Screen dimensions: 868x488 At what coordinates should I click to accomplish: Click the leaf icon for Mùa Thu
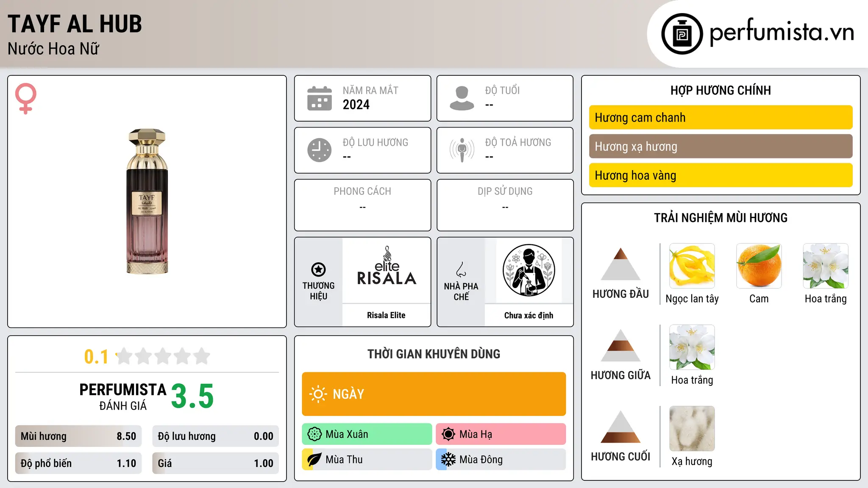point(314,460)
